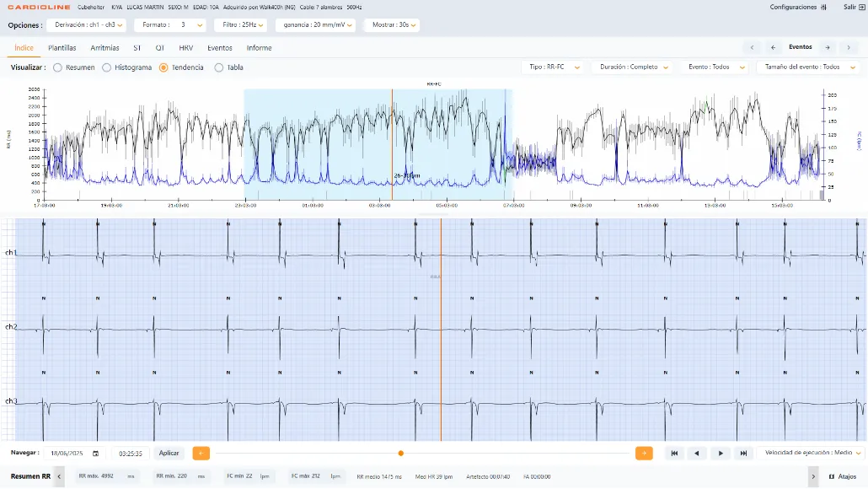
Task: Click the orange right navigation arrow
Action: point(644,453)
